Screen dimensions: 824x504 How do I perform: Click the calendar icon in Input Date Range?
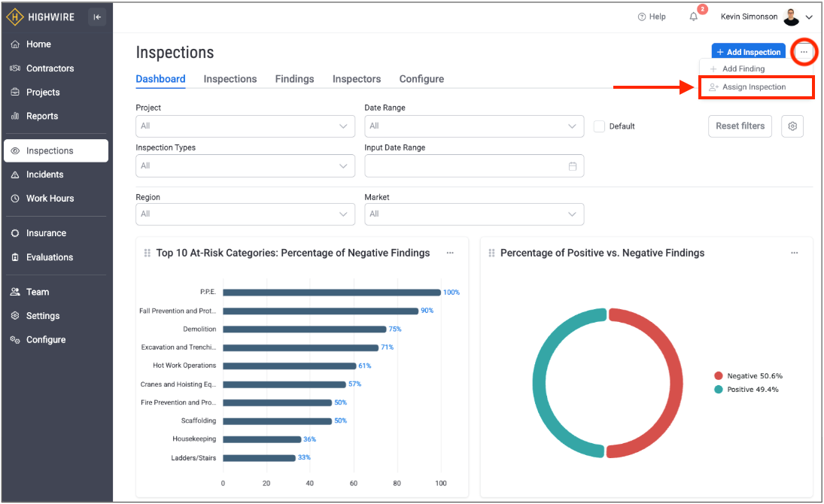tap(572, 166)
